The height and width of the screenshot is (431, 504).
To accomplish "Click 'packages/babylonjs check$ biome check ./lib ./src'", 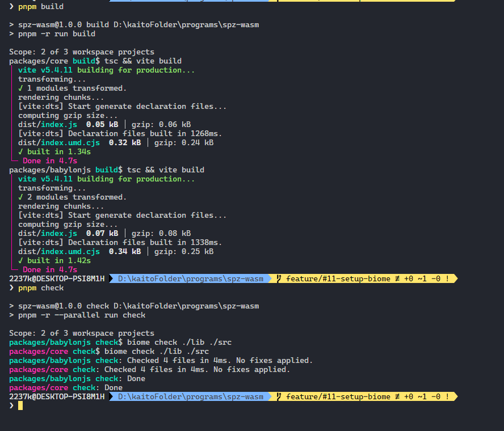I will pos(120,343).
